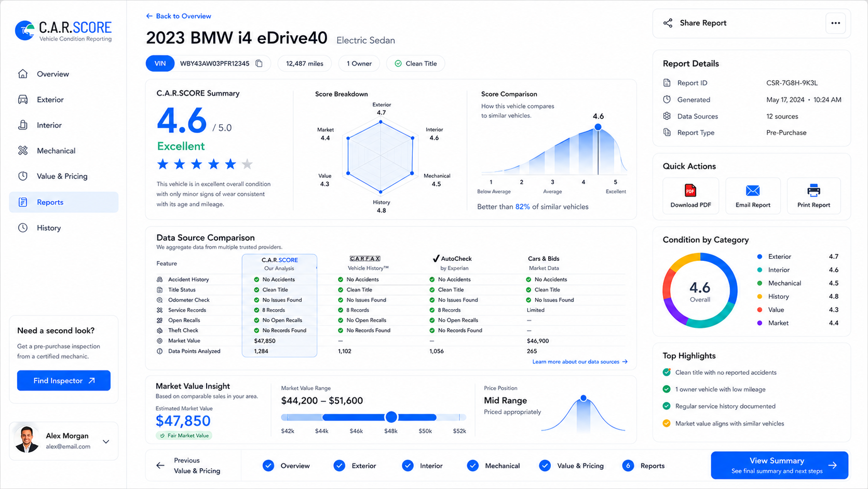The width and height of the screenshot is (868, 489).
Task: Click the Generated clock icon
Action: click(667, 99)
